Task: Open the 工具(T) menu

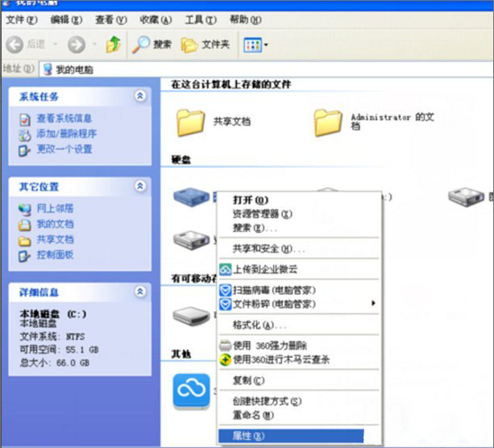Action: (201, 20)
